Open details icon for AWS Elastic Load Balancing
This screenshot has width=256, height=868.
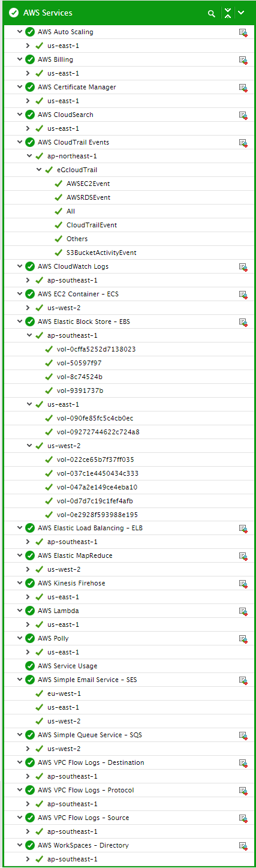(243, 528)
